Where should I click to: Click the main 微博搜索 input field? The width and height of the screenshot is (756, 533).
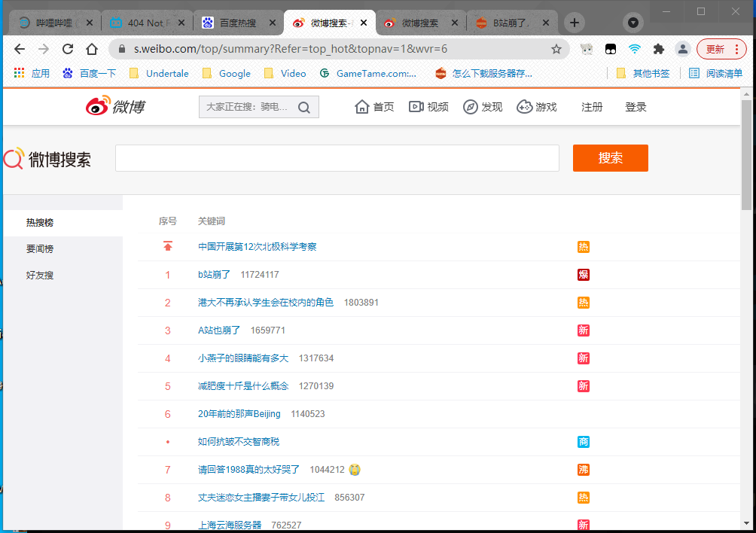pos(337,158)
